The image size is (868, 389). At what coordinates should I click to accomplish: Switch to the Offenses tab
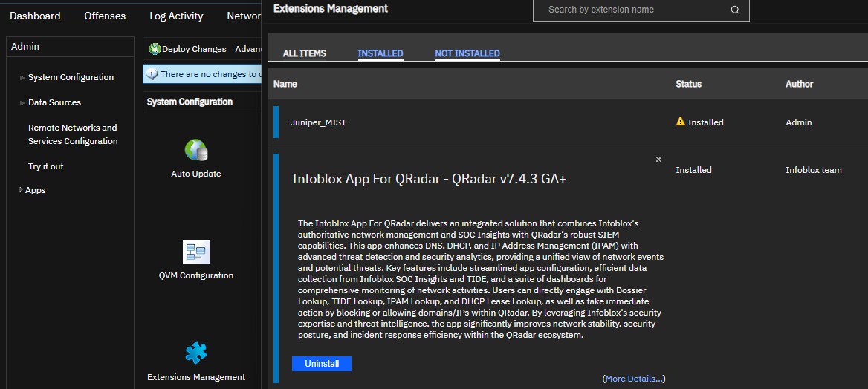(x=106, y=16)
